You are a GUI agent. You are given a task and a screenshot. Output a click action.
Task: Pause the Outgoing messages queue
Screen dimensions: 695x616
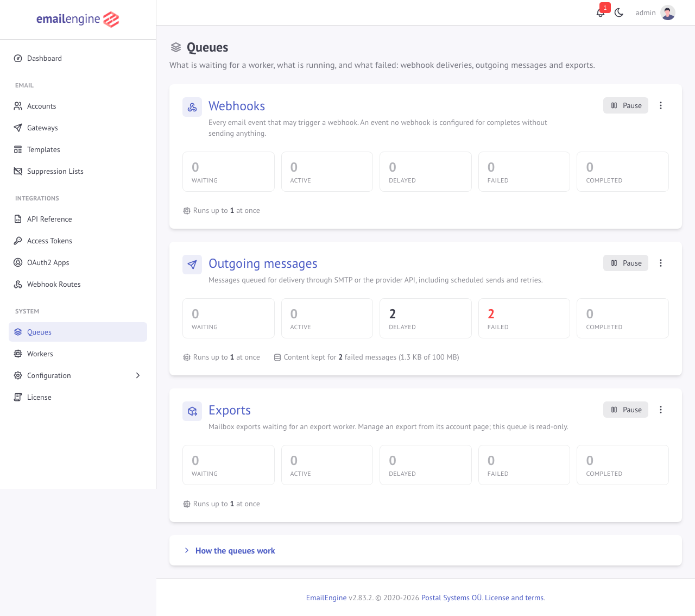625,263
